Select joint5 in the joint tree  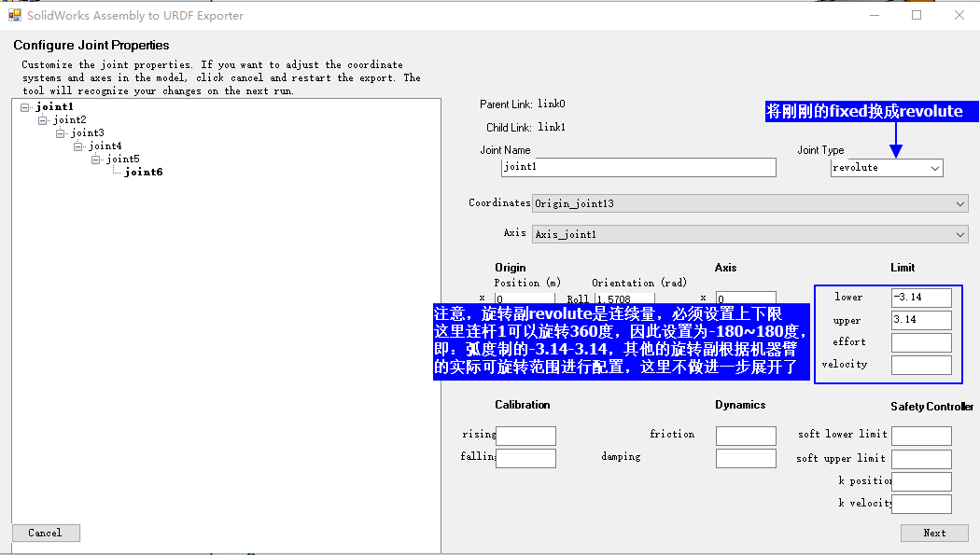coord(122,160)
